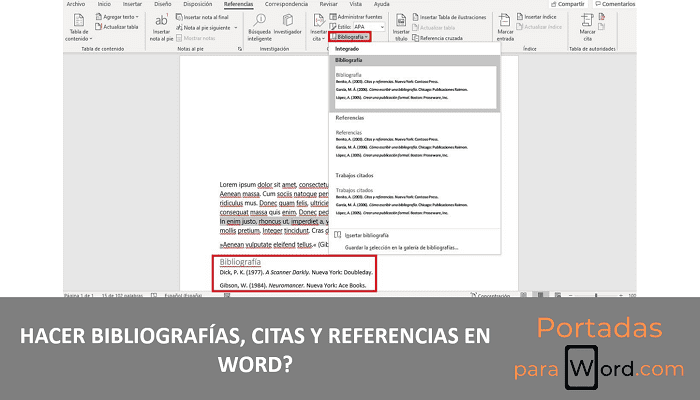Click the Dick, P. K. (1977) entry
Viewport: 700px width, 400px height.
coord(296,272)
